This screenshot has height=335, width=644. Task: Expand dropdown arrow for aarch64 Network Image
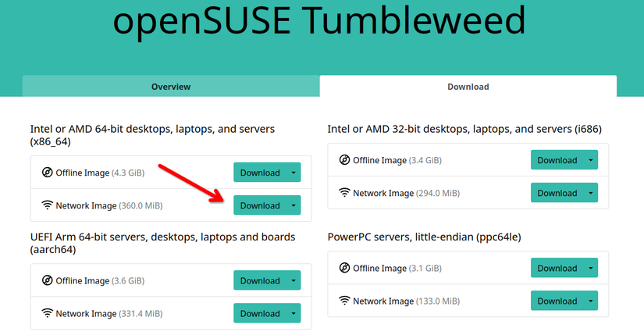pos(294,313)
